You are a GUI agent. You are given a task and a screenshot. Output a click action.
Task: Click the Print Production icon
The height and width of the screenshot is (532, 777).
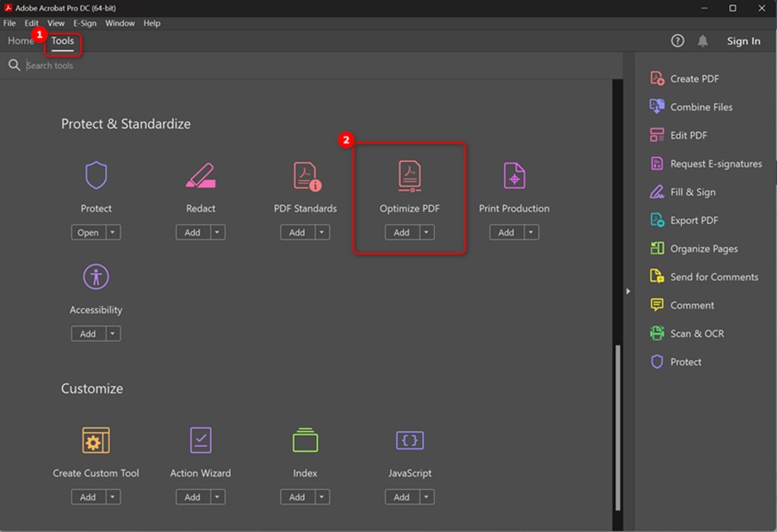(x=514, y=176)
